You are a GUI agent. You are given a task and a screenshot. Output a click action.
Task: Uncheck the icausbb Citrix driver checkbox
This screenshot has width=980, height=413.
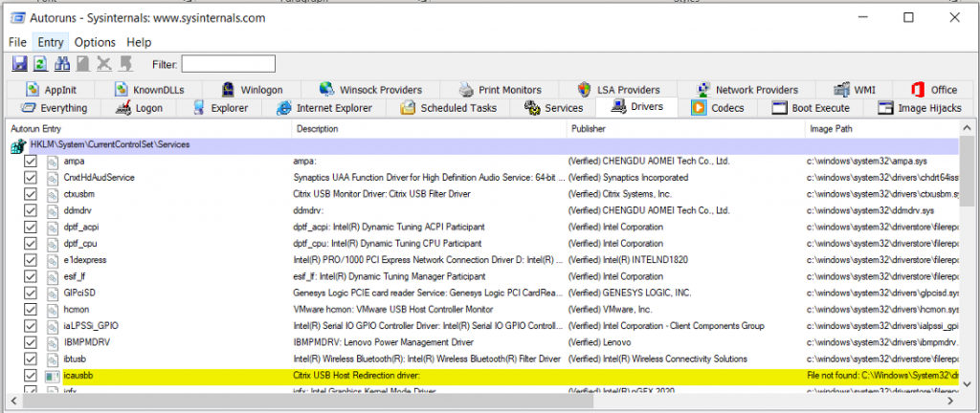coord(30,376)
